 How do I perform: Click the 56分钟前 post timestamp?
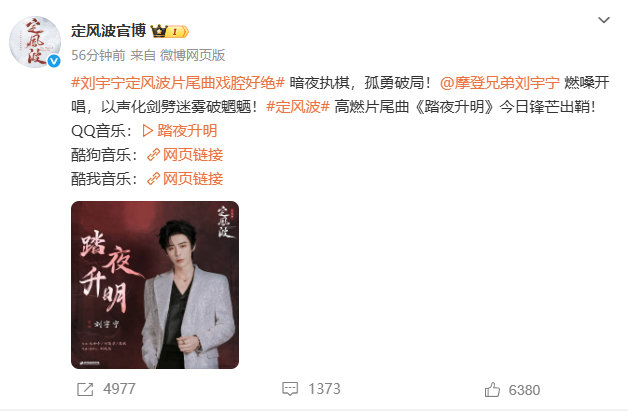click(x=98, y=55)
